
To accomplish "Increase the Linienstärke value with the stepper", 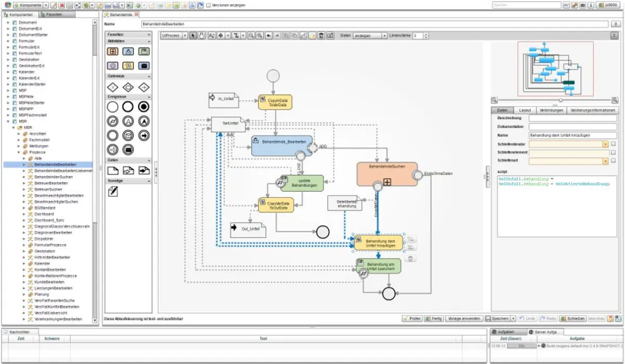I will (426, 34).
